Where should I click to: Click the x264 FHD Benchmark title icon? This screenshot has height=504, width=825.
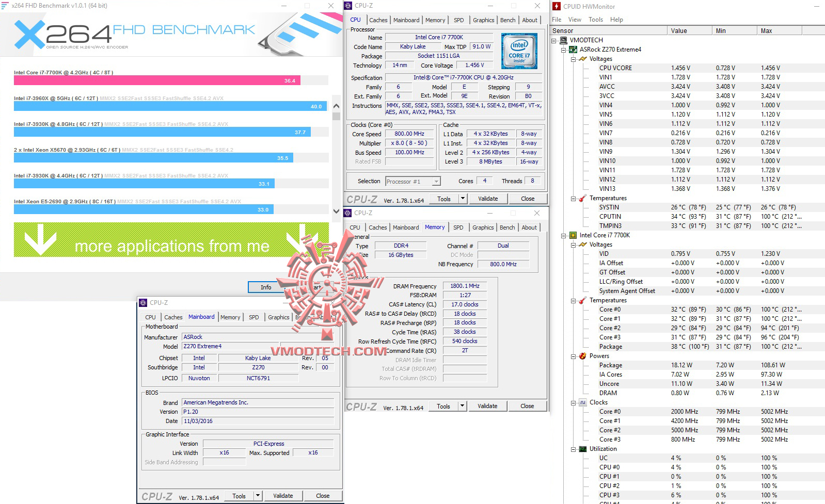click(x=5, y=5)
